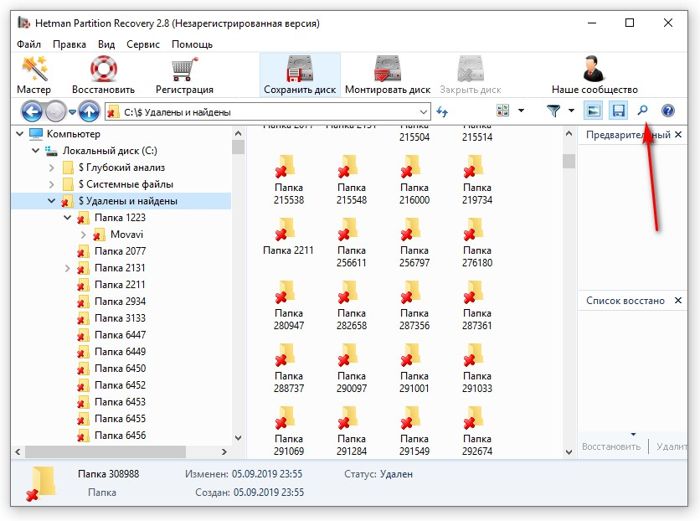Select Папка 3133 in tree
Viewport: 700px width, 521px height.
120,318
